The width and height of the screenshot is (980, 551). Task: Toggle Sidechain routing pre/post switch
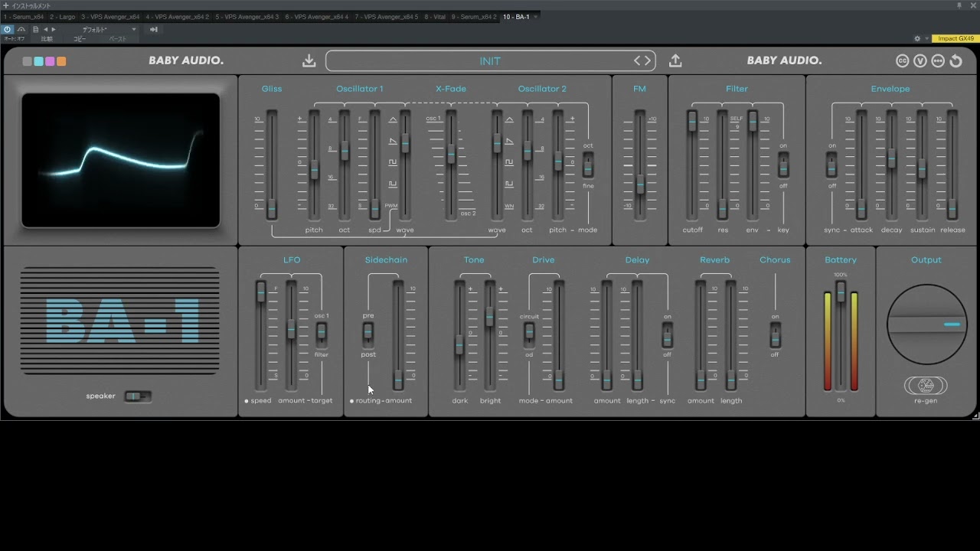368,334
